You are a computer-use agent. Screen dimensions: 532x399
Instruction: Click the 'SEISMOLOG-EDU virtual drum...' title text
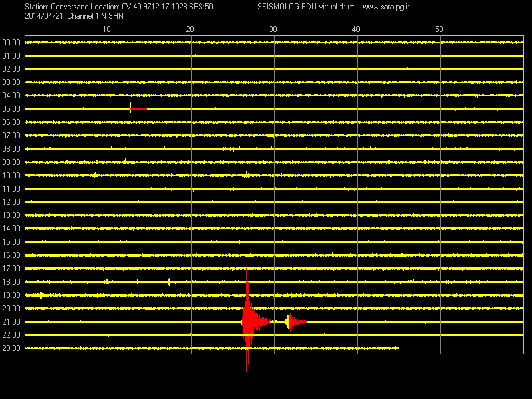click(309, 7)
